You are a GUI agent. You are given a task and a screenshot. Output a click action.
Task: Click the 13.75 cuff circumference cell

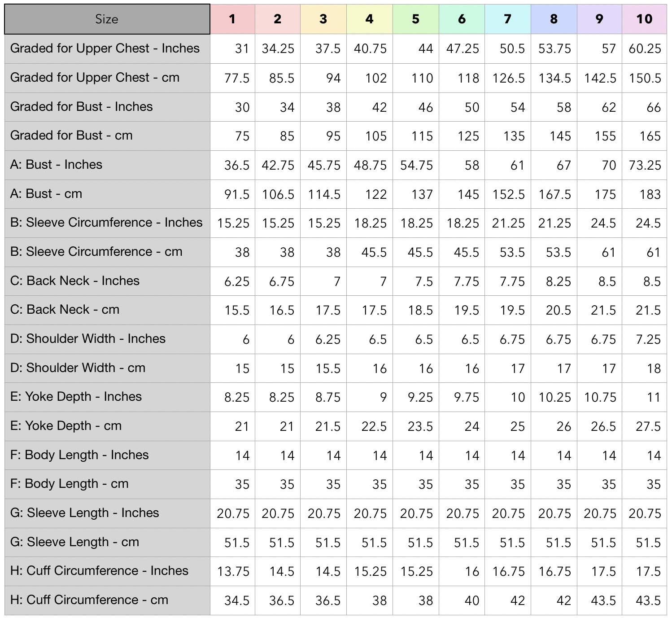(233, 571)
